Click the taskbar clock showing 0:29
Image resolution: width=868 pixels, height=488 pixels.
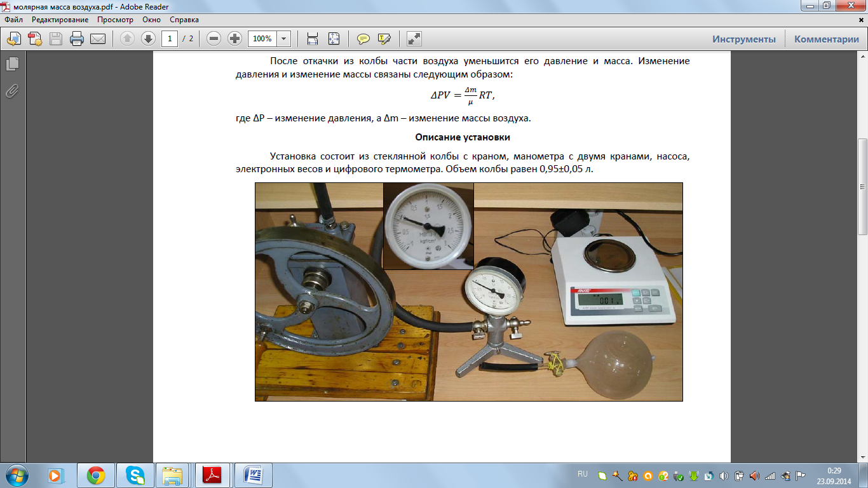coord(834,475)
